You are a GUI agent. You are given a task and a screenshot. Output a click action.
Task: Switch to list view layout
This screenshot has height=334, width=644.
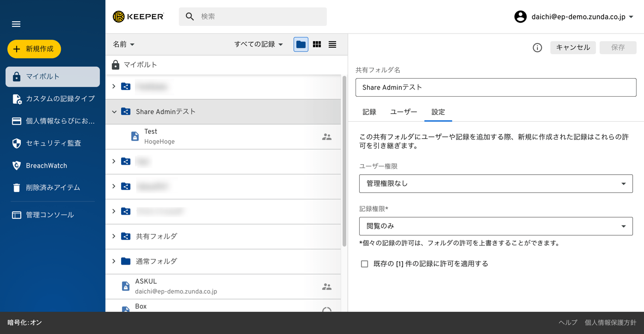pyautogui.click(x=332, y=44)
